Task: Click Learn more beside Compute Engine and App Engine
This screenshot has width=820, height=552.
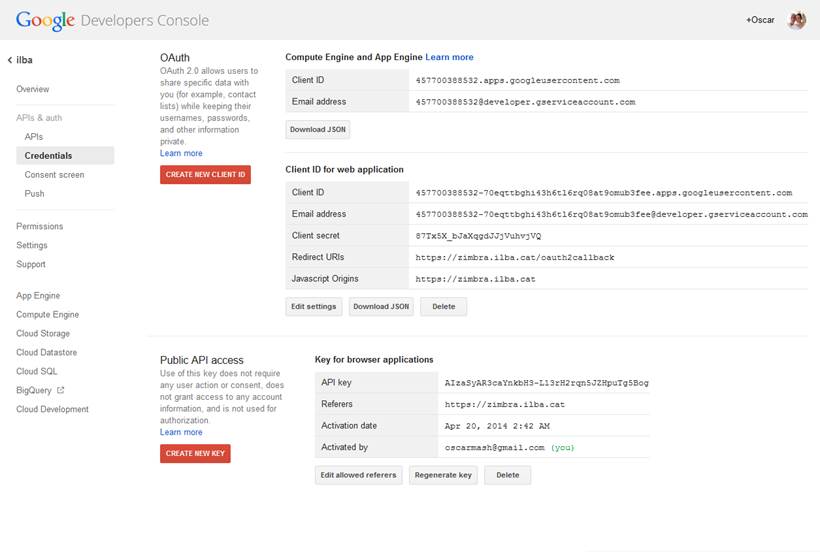Action: (x=449, y=57)
